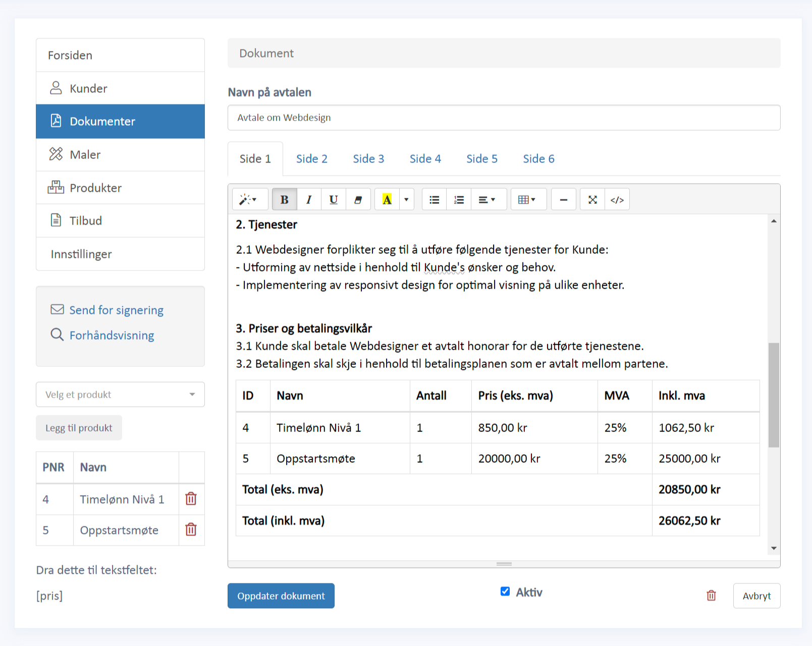Click the '20850,00 kr' total cell

coord(706,490)
